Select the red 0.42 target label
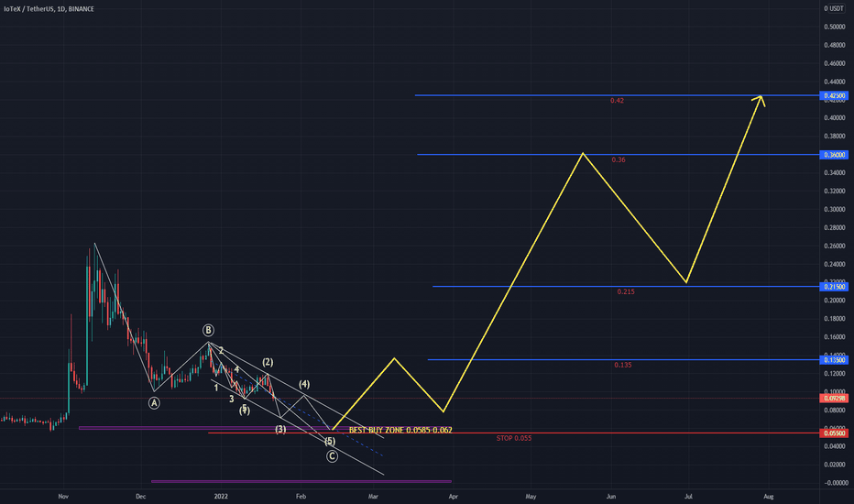854x504 pixels. coord(617,101)
